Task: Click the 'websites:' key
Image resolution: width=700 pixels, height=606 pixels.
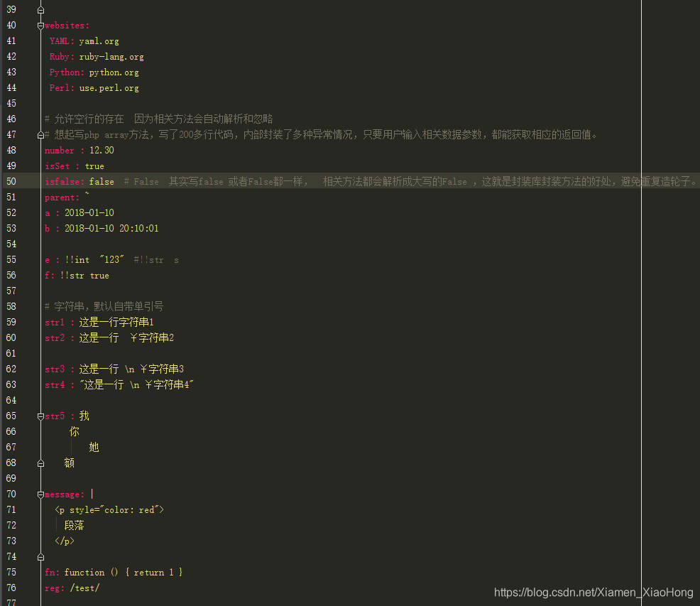Action: coord(67,26)
